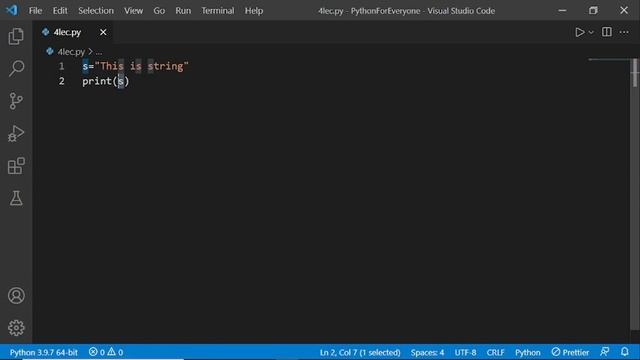Screen dimensions: 640x360
Task: Open the File menu
Action: (x=35, y=11)
